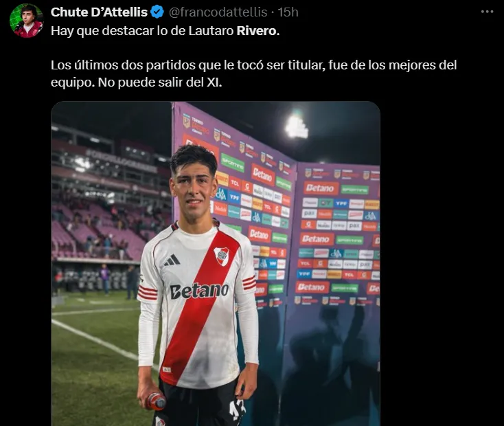Click the "Hay que destacar" tweet line
The height and width of the screenshot is (426, 504).
coord(165,31)
